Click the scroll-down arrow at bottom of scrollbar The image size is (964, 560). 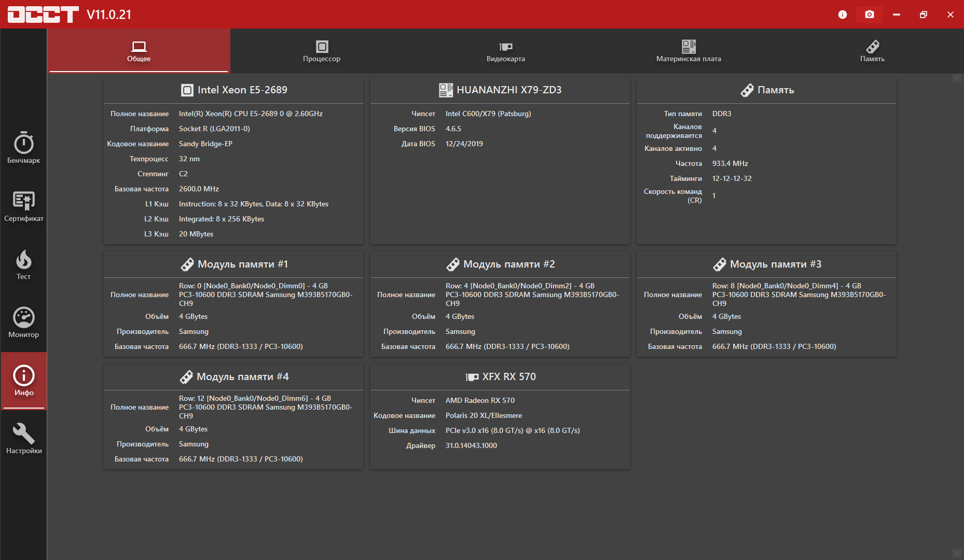tap(957, 553)
